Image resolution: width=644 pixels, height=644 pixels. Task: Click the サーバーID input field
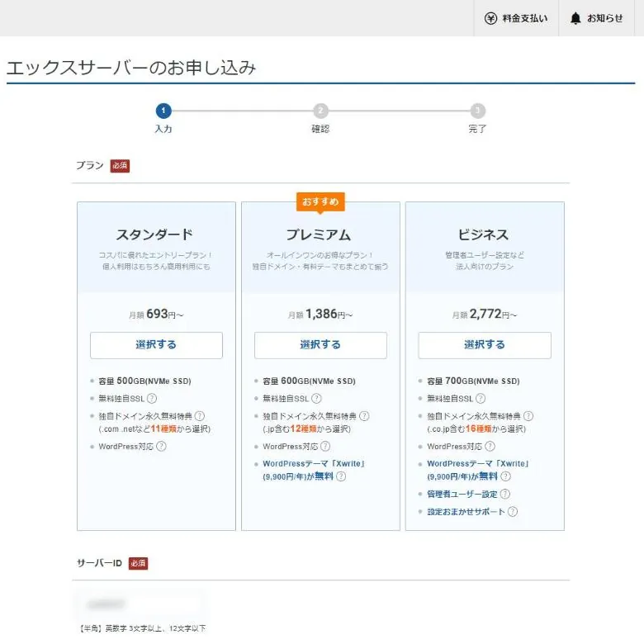tap(140, 604)
